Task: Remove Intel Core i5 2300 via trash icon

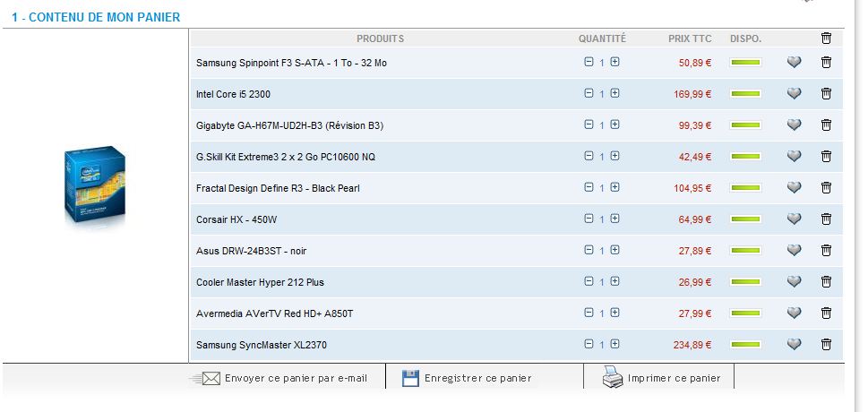Action: [826, 94]
